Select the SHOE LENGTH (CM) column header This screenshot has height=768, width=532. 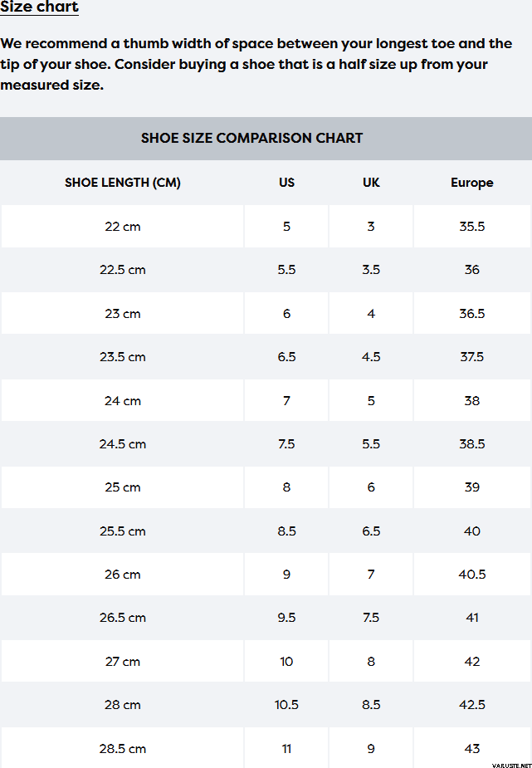[x=122, y=183]
